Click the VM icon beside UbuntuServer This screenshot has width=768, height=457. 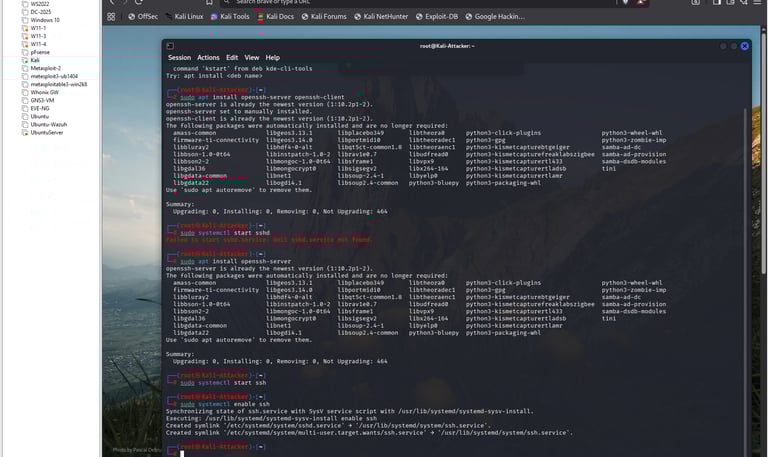pyautogui.click(x=25, y=133)
